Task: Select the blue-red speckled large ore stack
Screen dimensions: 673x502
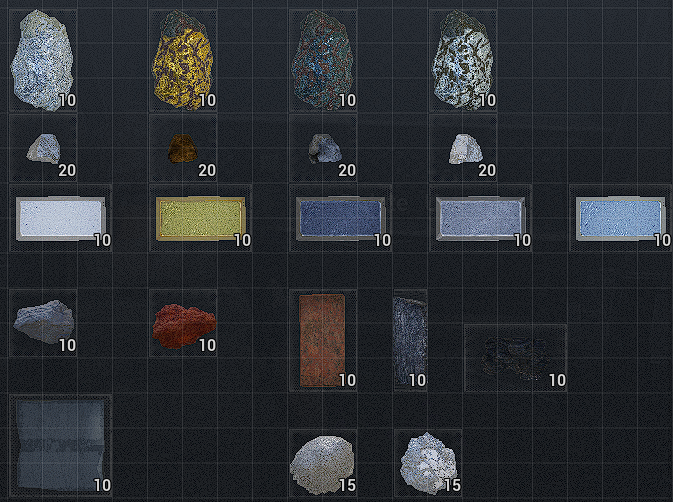Action: 323,61
